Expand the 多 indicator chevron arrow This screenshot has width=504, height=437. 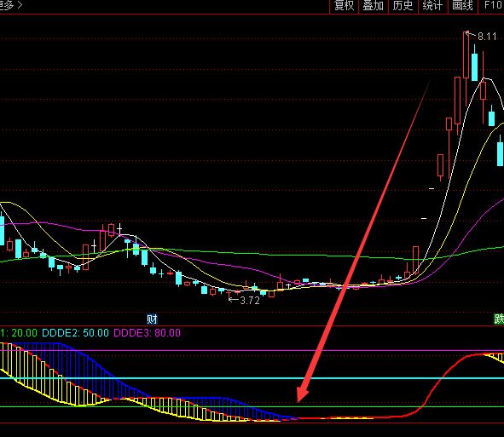[20, 5]
